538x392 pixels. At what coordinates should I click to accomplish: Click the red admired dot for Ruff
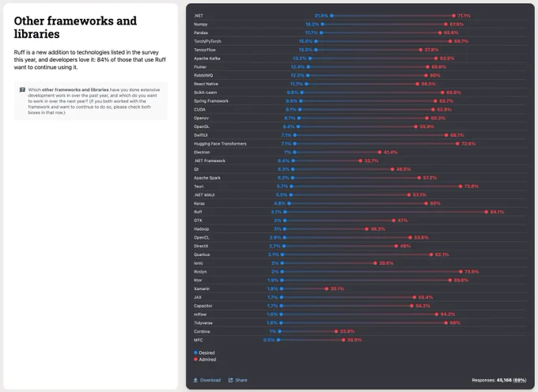pos(487,212)
